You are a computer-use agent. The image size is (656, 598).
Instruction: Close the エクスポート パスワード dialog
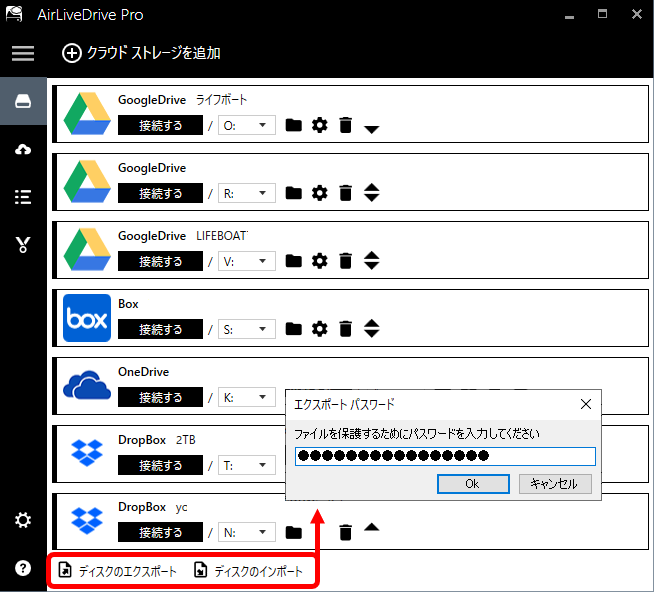[586, 404]
